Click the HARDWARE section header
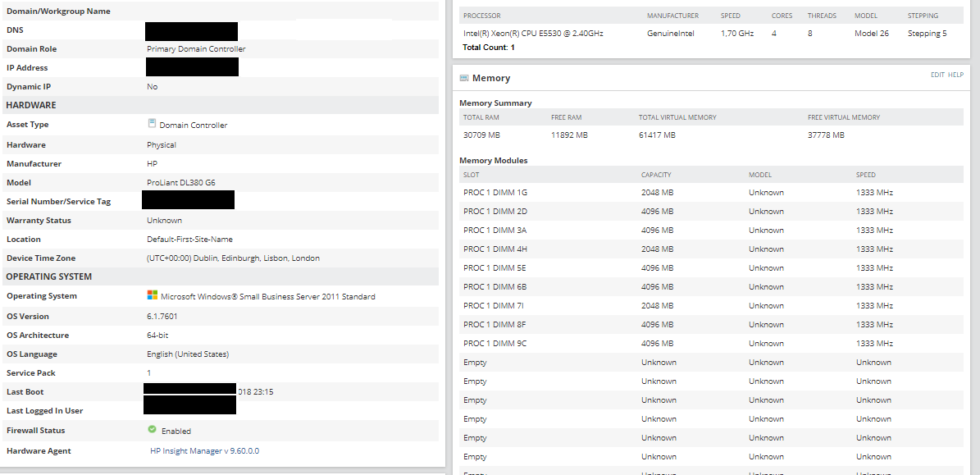This screenshot has width=980, height=475. [31, 105]
